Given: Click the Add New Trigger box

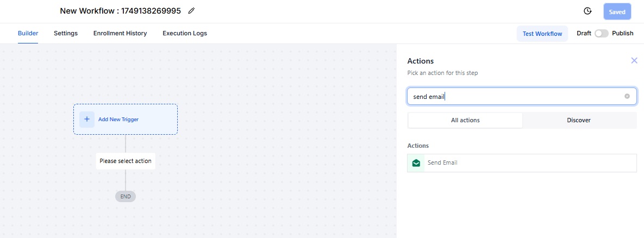Looking at the screenshot, I should (126, 120).
